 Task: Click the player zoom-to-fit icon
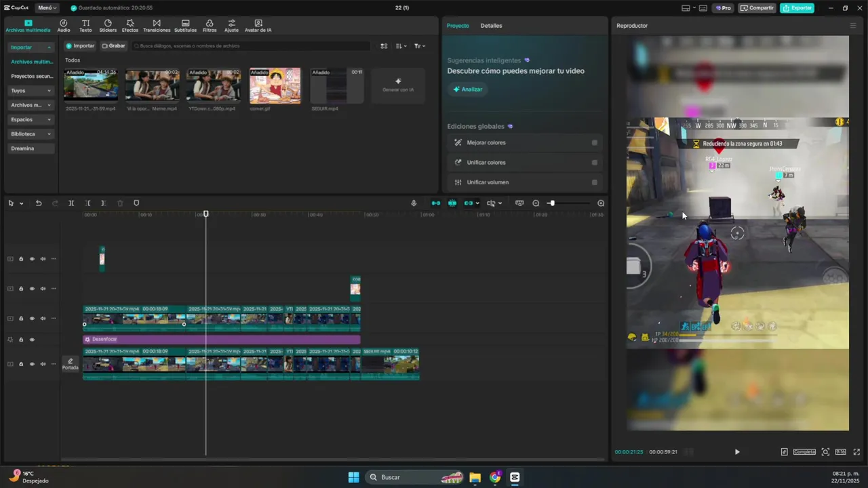tap(825, 452)
